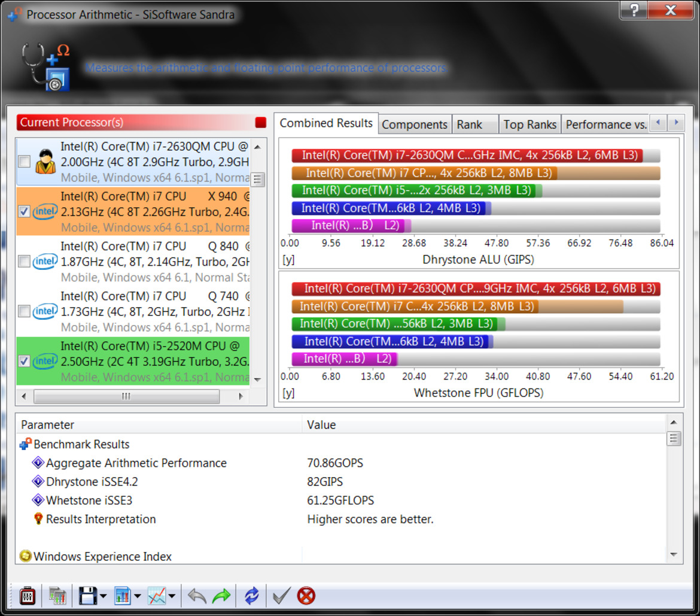This screenshot has width=700, height=616.
Task: Click the Value column header
Action: click(483, 425)
